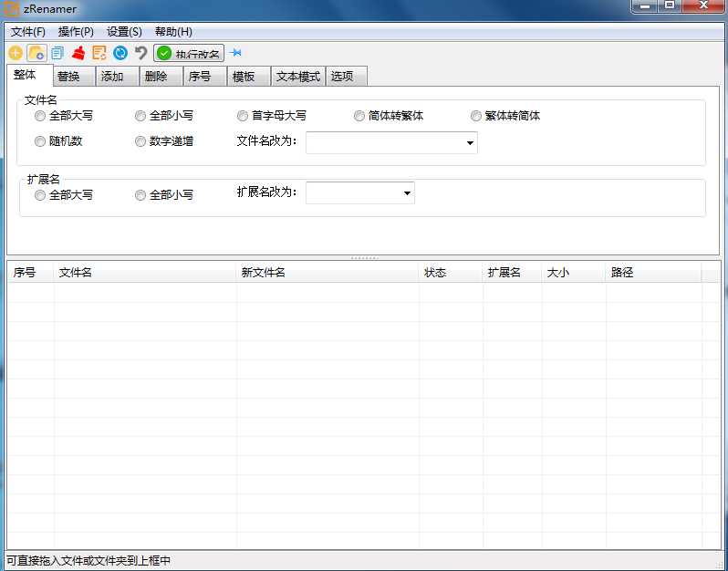
Task: Open the 帮助(H) menu
Action: click(x=173, y=32)
